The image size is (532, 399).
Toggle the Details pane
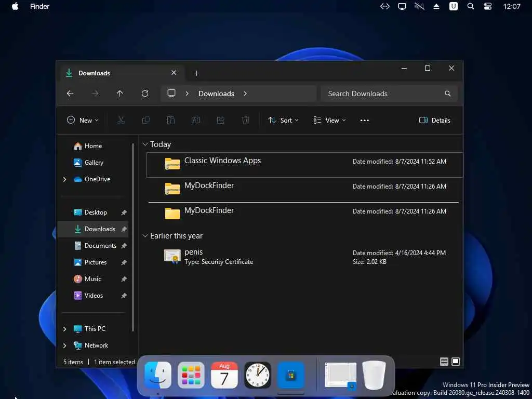[x=435, y=120]
